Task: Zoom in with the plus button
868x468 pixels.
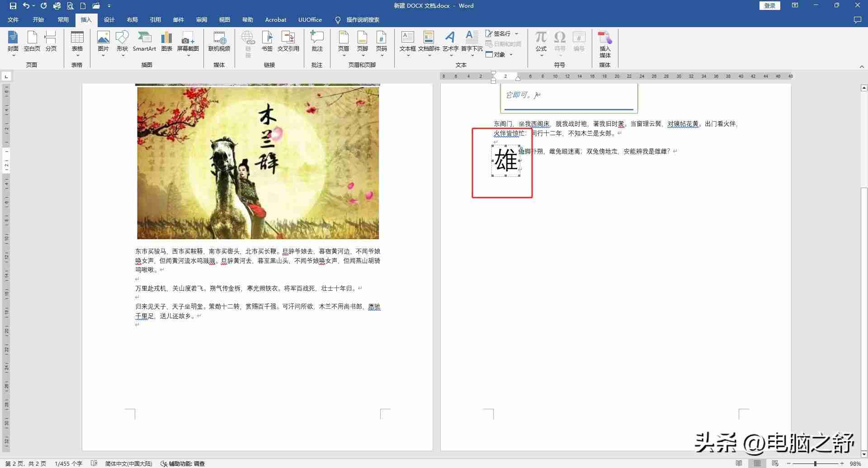Action: point(842,463)
